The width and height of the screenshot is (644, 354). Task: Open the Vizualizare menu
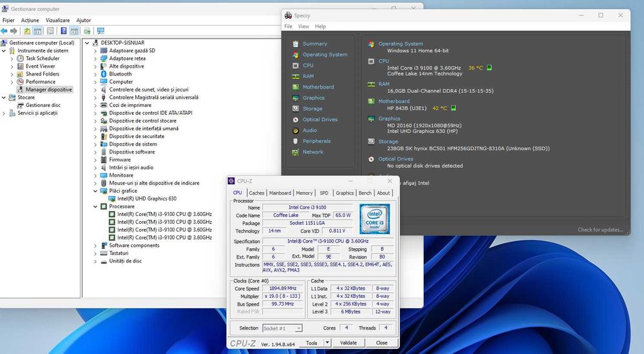coord(57,20)
